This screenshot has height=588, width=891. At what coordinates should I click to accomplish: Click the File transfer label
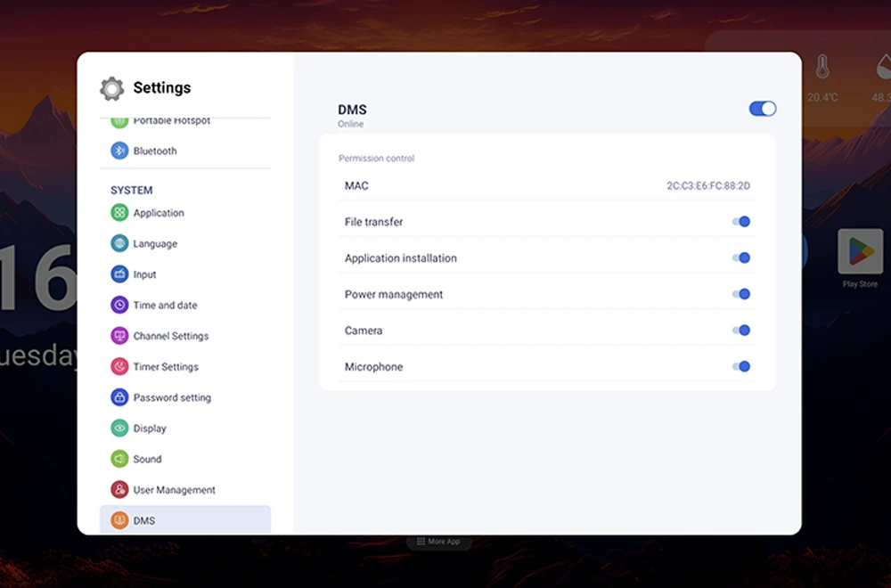374,222
